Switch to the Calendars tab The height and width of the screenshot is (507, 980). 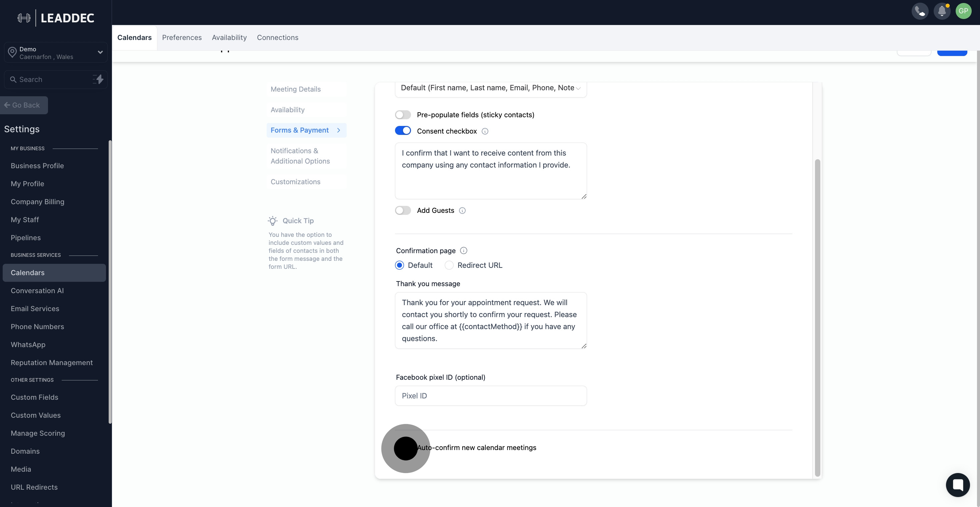134,38
